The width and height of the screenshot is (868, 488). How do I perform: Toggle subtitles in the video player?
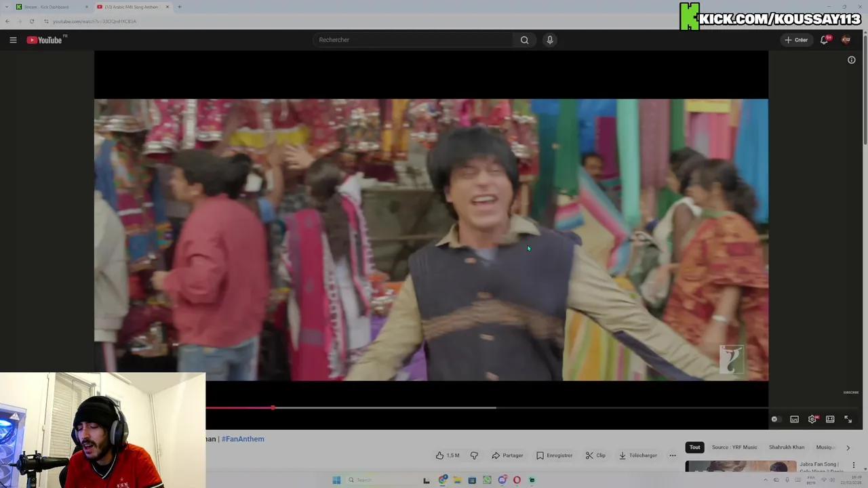[795, 419]
